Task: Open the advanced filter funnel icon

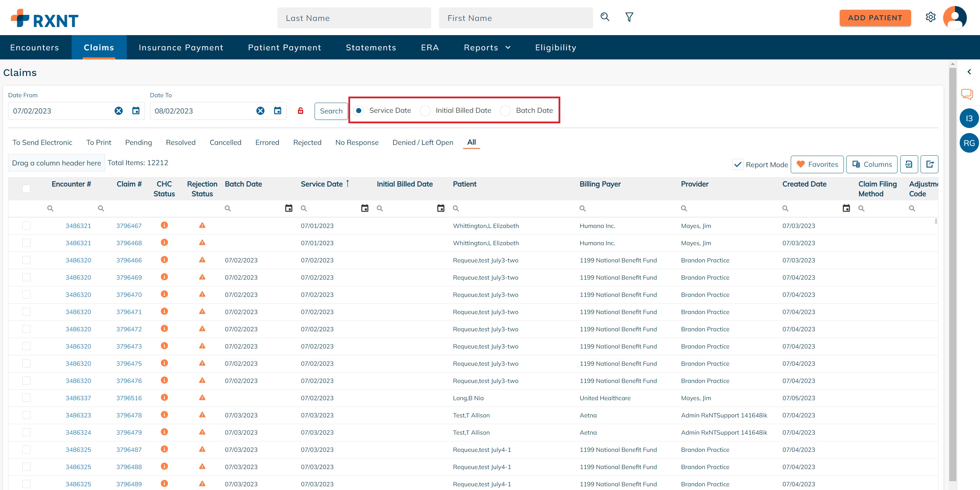Action: 629,17
